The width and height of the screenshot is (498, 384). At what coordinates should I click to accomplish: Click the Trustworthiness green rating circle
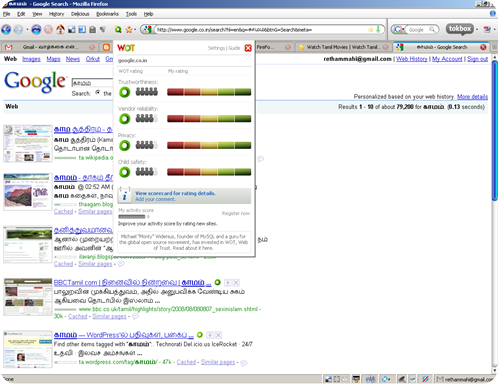(125, 92)
